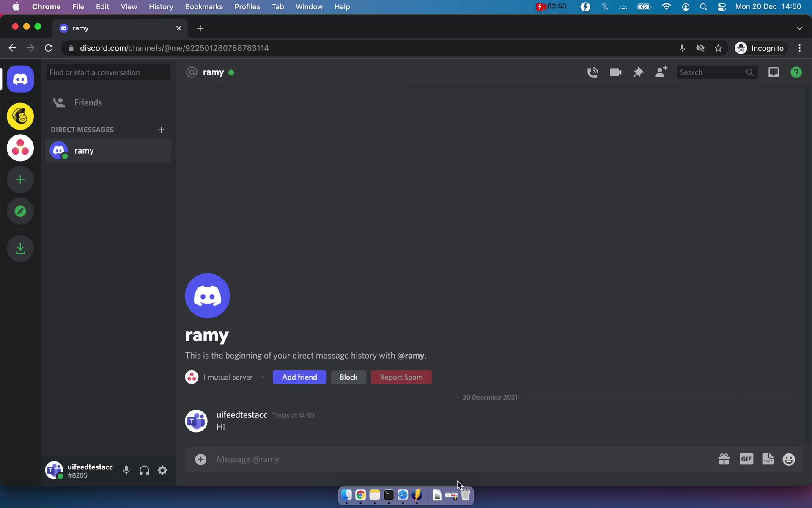Click 1 mutual server link

click(x=227, y=377)
